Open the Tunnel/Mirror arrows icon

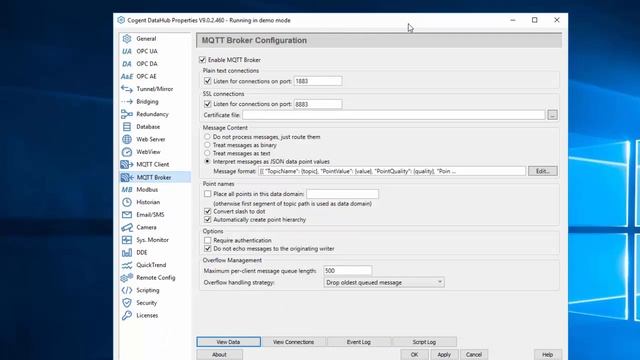click(127, 89)
